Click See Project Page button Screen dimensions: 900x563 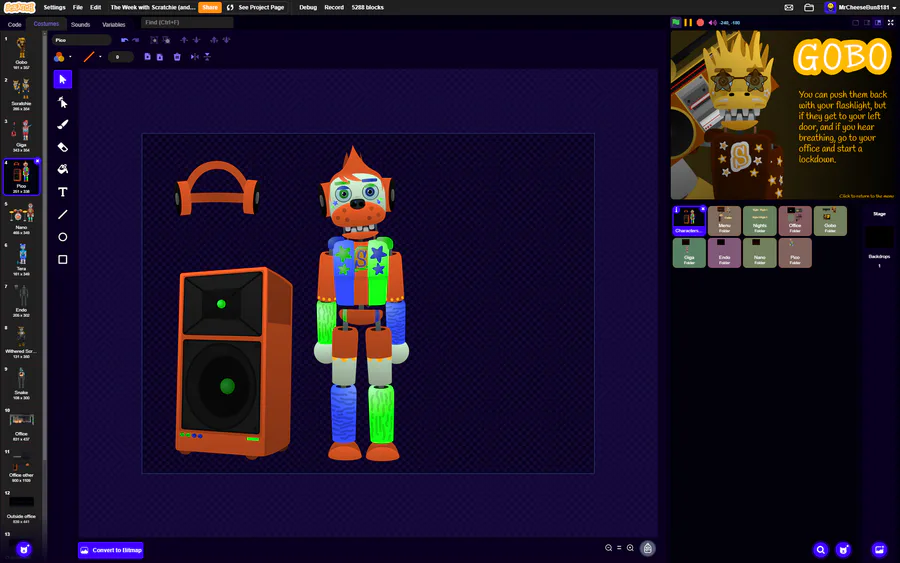(255, 7)
